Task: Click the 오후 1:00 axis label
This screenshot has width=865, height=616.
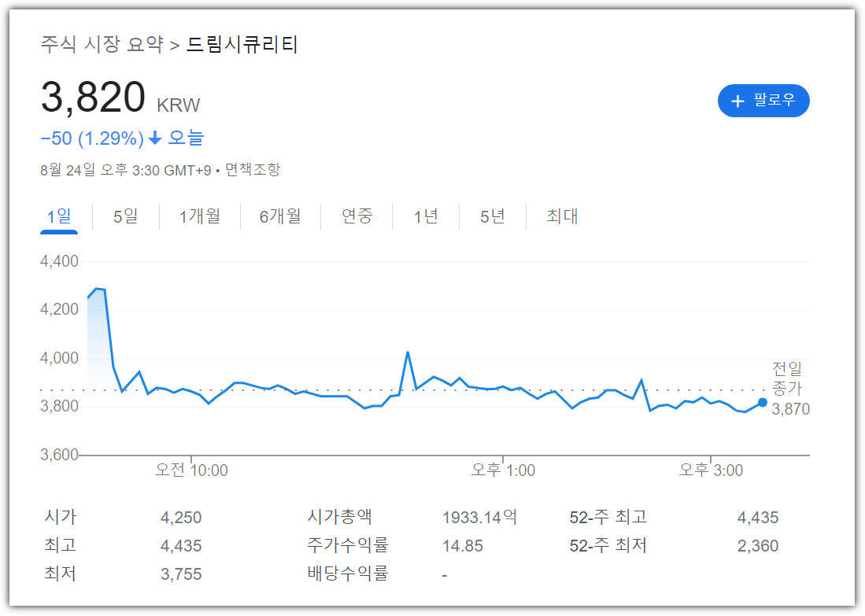Action: click(503, 470)
